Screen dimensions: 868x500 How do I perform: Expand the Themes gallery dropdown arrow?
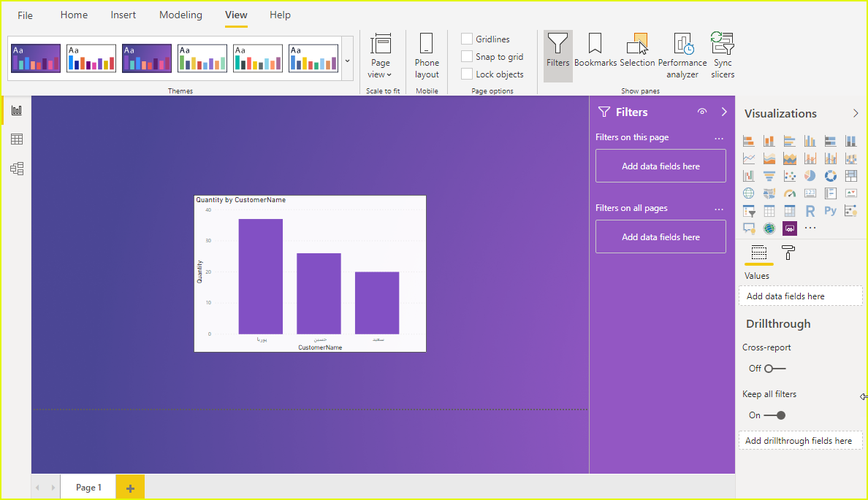pos(348,61)
